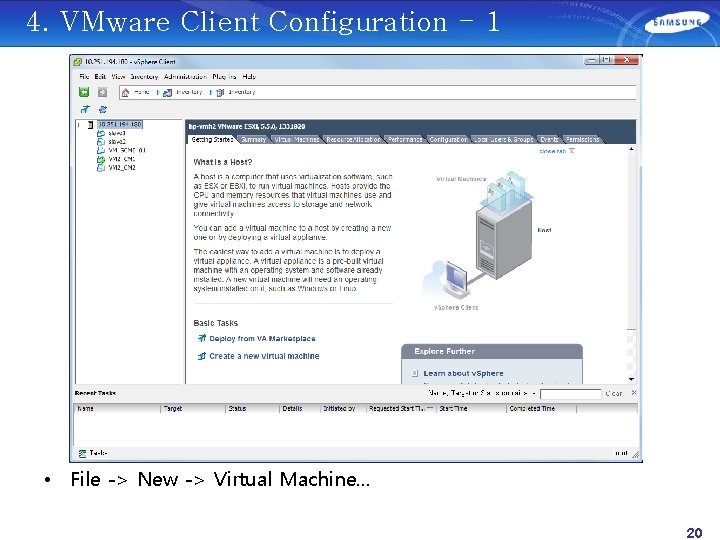720x540 pixels.
Task: Click Deploy from VA Marketplace link
Action: [262, 338]
